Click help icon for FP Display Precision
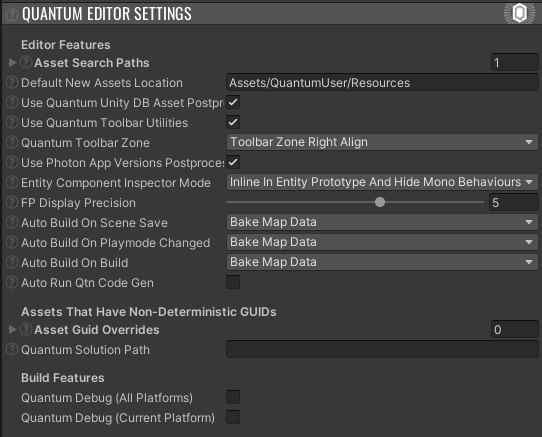 coord(12,203)
